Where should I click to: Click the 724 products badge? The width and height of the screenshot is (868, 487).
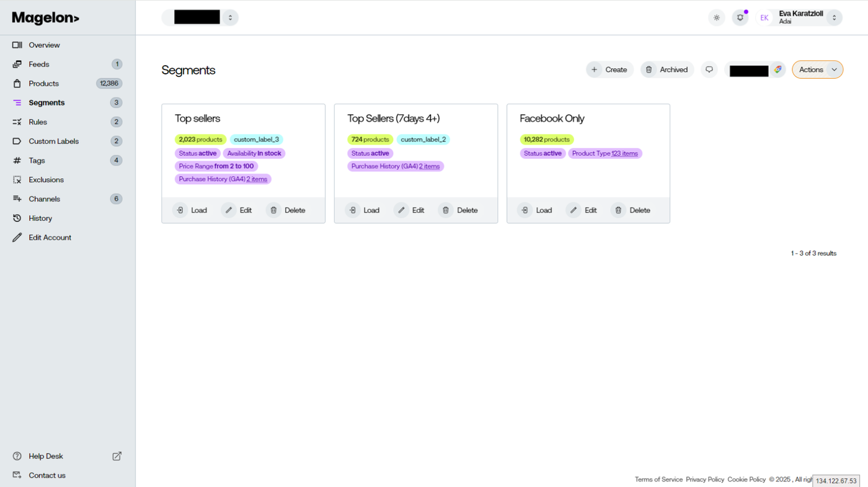(370, 140)
